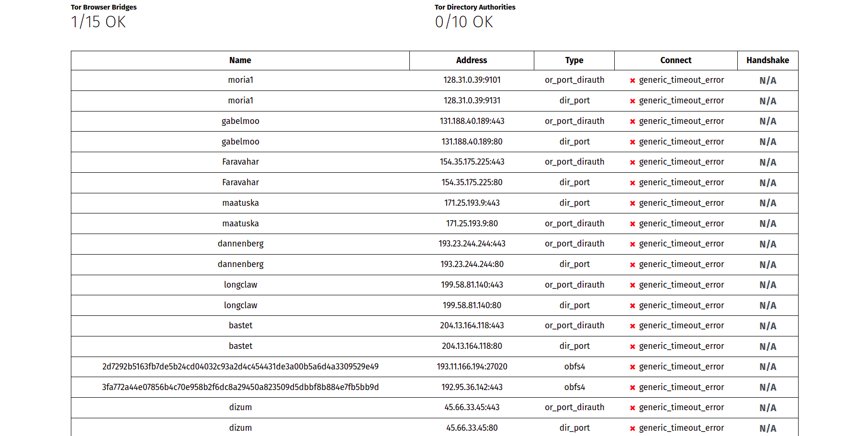The width and height of the screenshot is (868, 436).
Task: Click the red X for address 192.95.36.142:443
Action: pyautogui.click(x=632, y=388)
